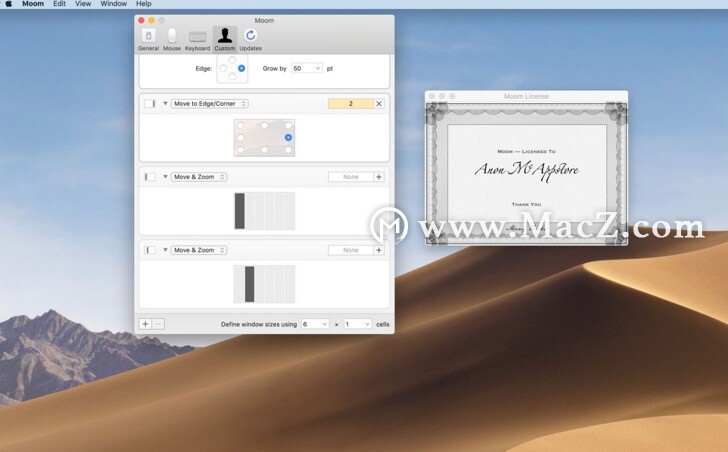Open the General preferences pane
The height and width of the screenshot is (452, 728).
(x=148, y=39)
